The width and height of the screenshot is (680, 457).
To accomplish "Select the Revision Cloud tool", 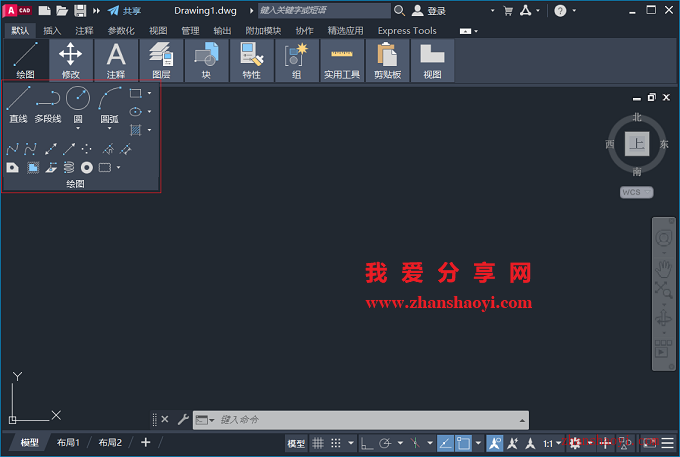I will point(105,168).
